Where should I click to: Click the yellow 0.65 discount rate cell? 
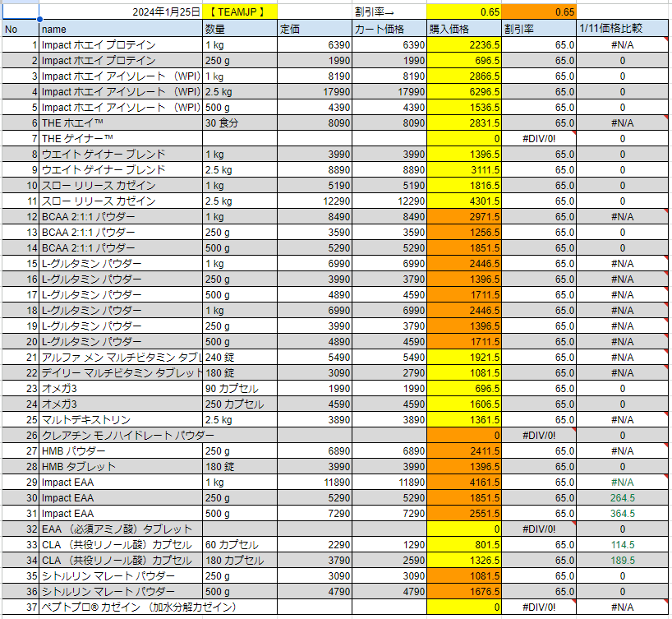point(464,12)
